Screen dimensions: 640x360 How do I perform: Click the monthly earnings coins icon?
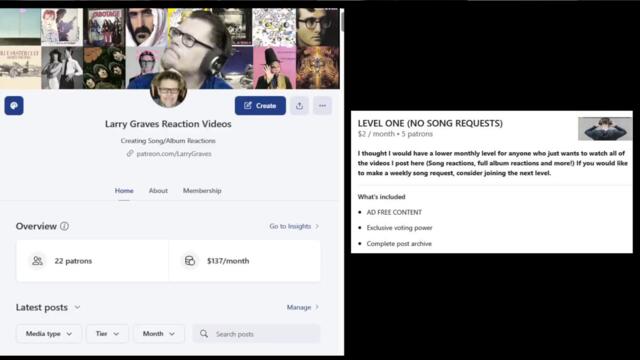190,261
